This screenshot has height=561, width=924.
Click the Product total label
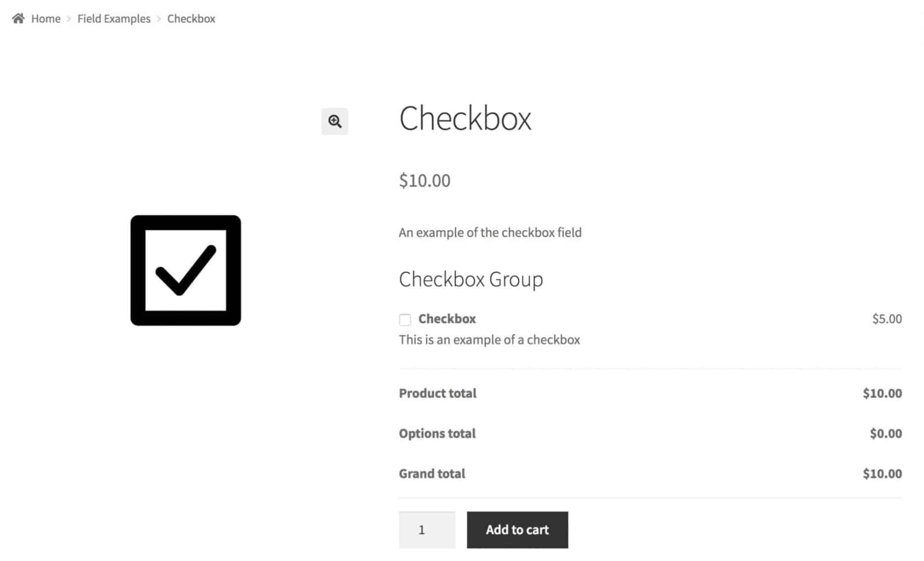coord(437,393)
